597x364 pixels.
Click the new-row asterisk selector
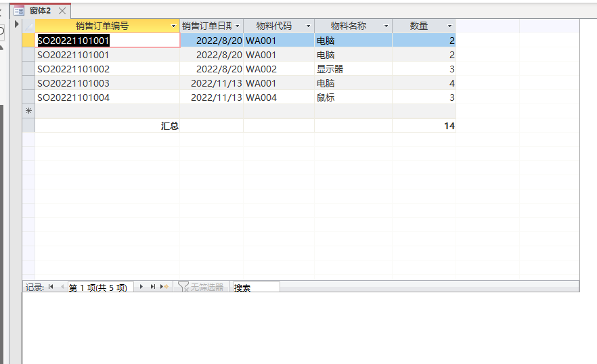tap(28, 111)
